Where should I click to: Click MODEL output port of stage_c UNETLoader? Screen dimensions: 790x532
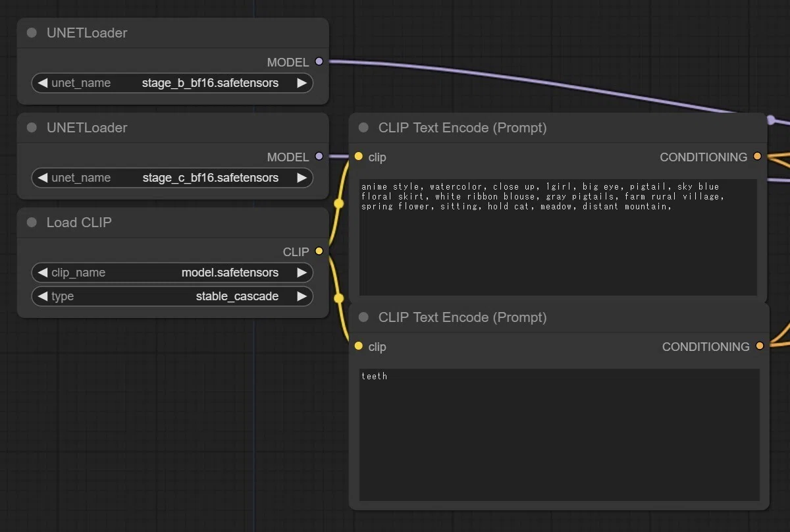tap(319, 157)
